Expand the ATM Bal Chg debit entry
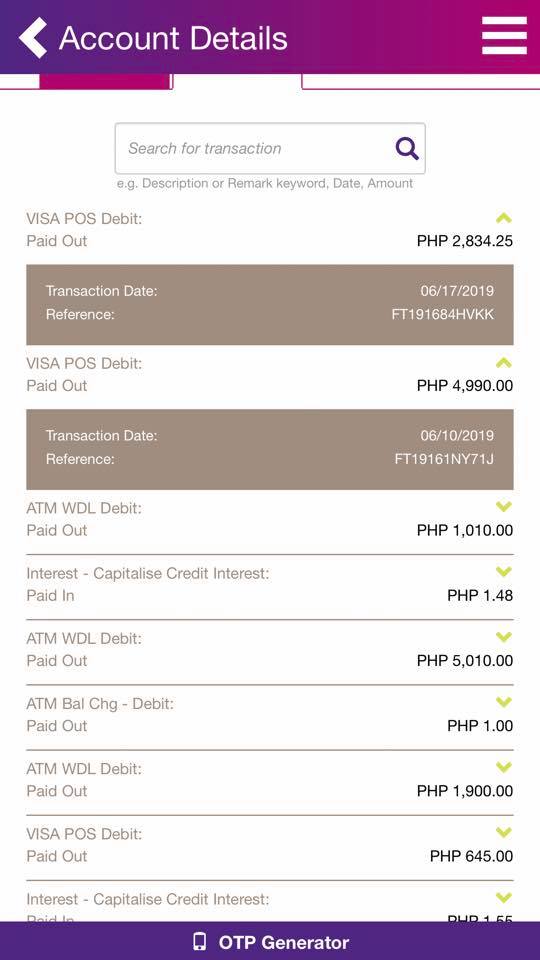The image size is (540, 960). 503,702
